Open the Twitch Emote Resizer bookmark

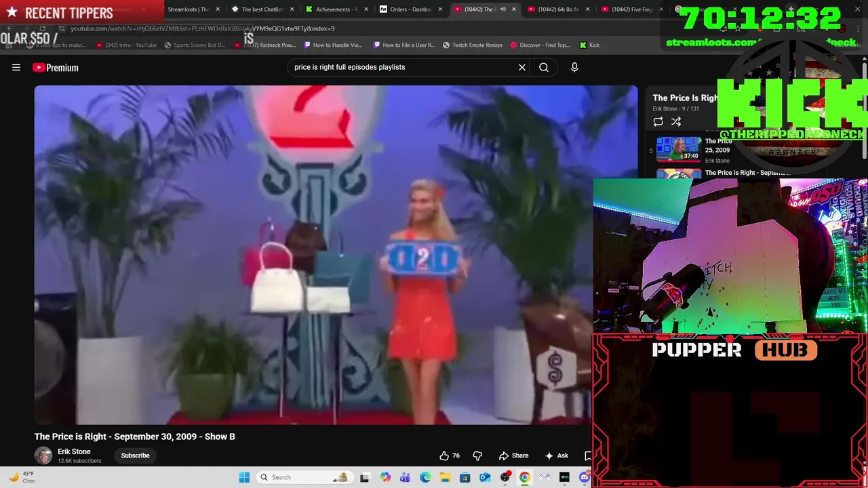tap(473, 45)
